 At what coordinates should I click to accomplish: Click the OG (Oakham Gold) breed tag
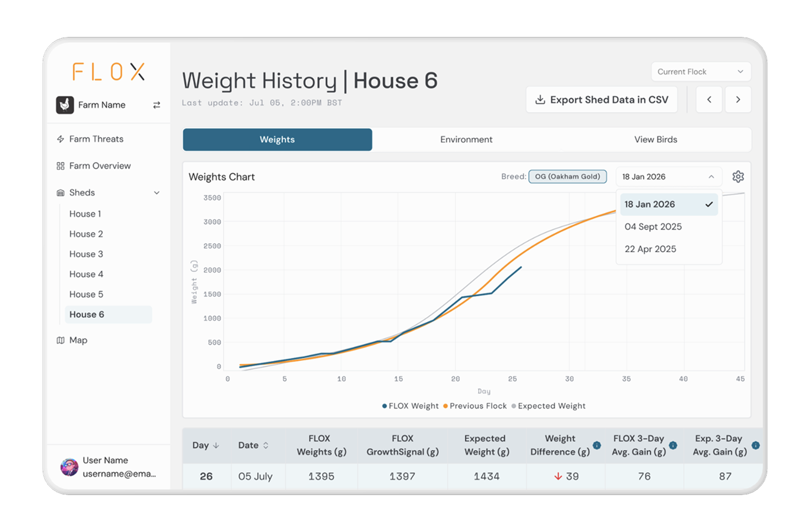pos(568,176)
